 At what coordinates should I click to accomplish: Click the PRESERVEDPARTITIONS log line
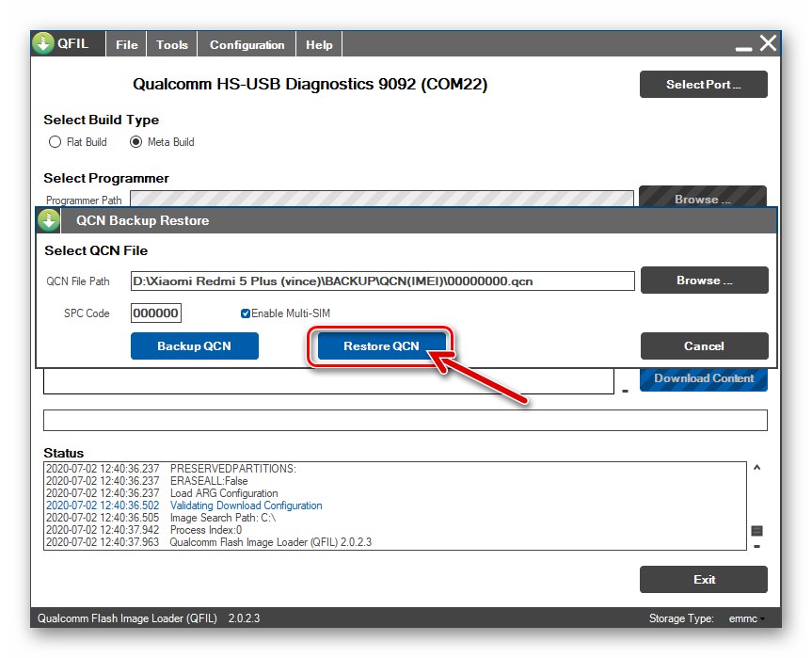pos(171,469)
